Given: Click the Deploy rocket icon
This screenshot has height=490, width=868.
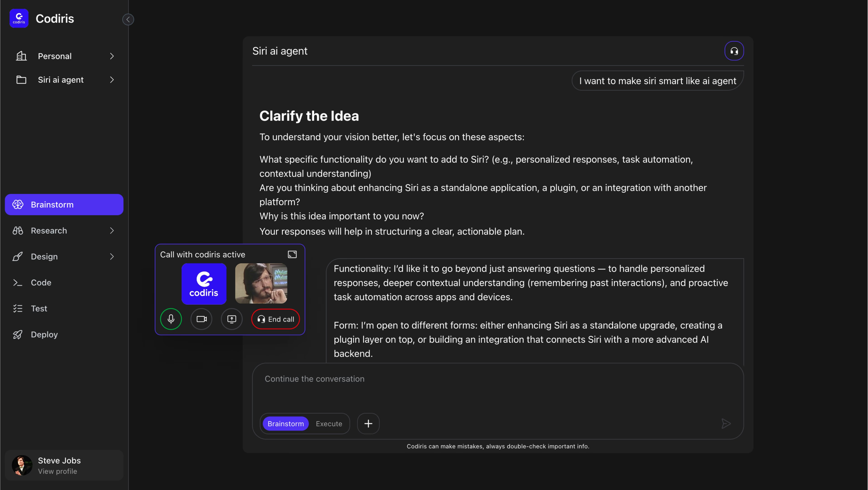Looking at the screenshot, I should (18, 334).
